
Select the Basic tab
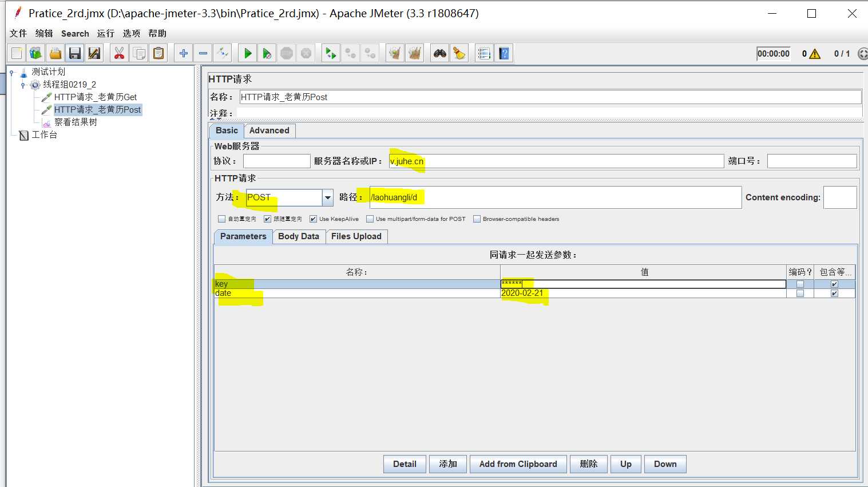(x=227, y=130)
